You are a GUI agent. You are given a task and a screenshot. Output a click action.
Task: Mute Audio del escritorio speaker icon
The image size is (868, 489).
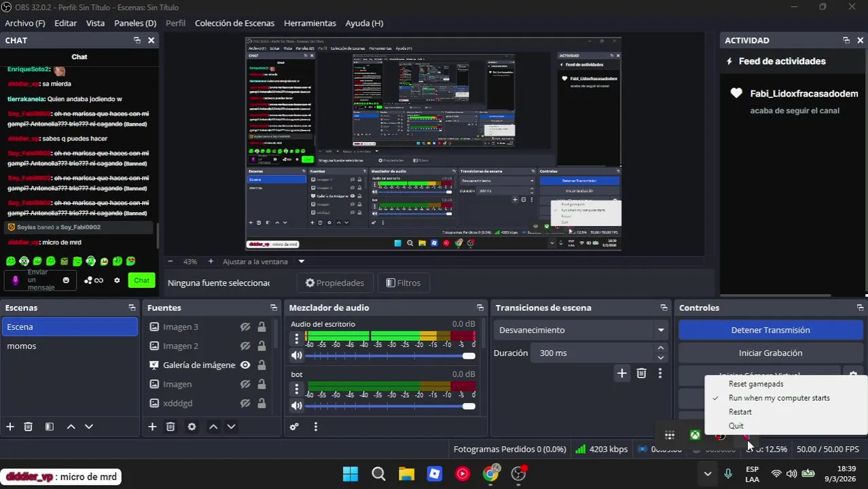tap(297, 355)
